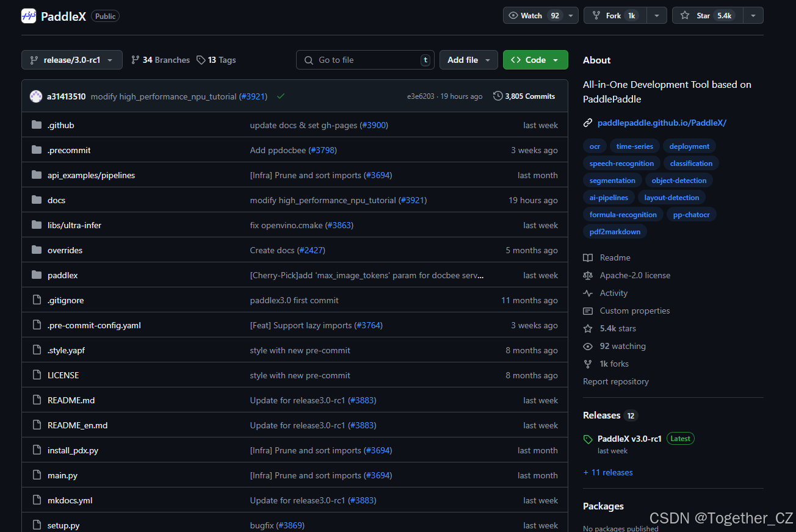Screen dimensions: 796x532
Task: Open commit hash e3e6203
Action: pyautogui.click(x=421, y=96)
